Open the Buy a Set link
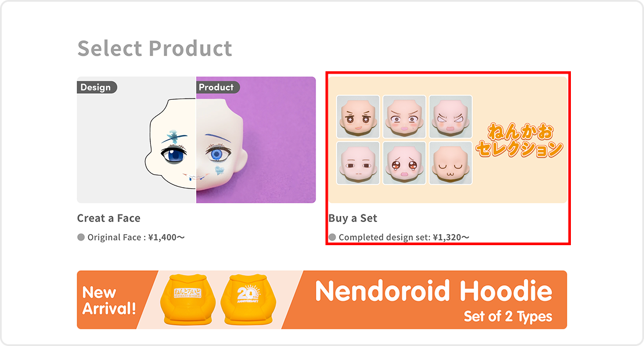Screen dimensions: 644x346 pos(353,218)
